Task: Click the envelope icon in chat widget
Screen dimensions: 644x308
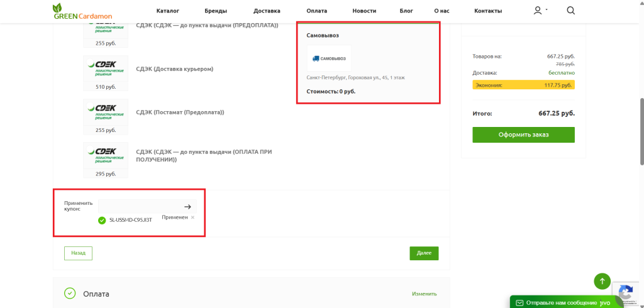Action: [x=519, y=303]
